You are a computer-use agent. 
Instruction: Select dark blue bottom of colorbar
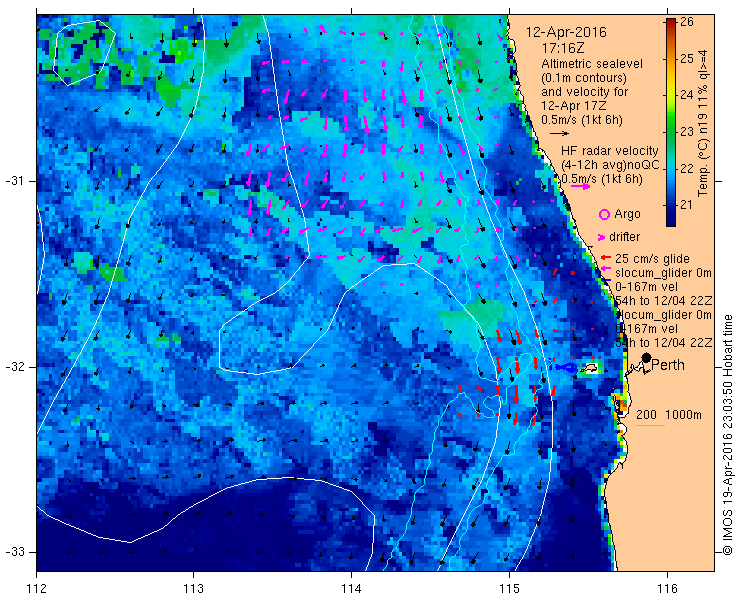click(x=671, y=220)
